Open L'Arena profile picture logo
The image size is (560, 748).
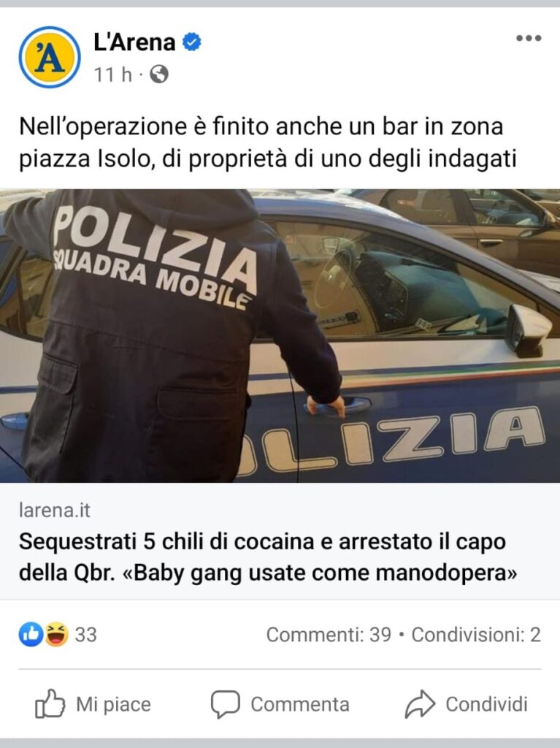point(50,57)
